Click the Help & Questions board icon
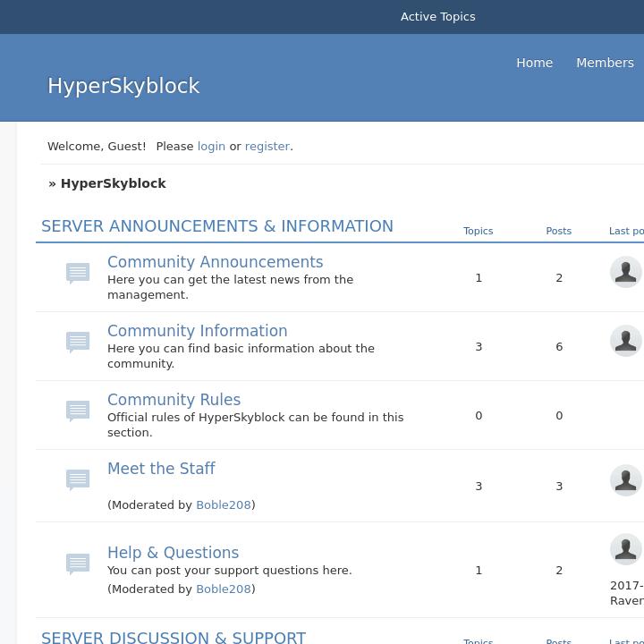This screenshot has width=644, height=644. (x=78, y=563)
